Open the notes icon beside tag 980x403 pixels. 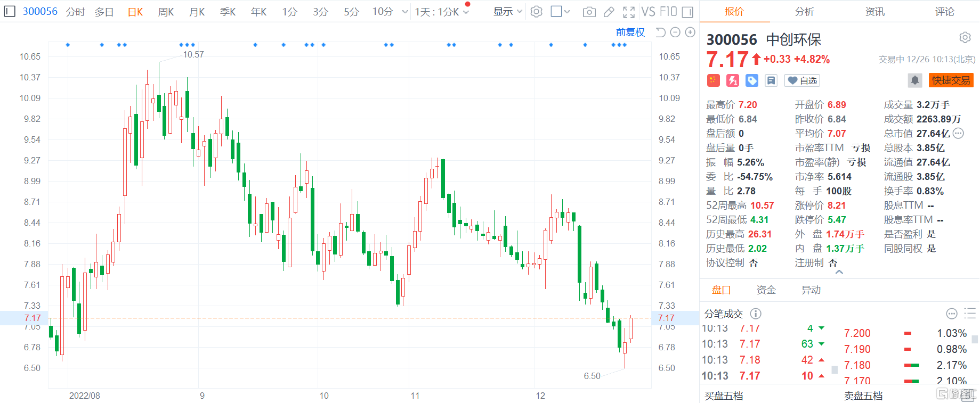(771, 80)
